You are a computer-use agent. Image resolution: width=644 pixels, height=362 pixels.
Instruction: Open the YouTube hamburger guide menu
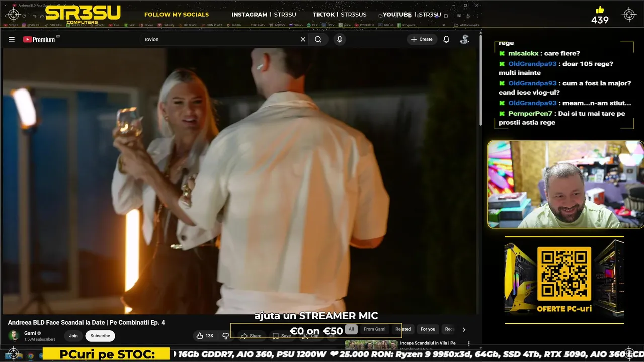12,39
